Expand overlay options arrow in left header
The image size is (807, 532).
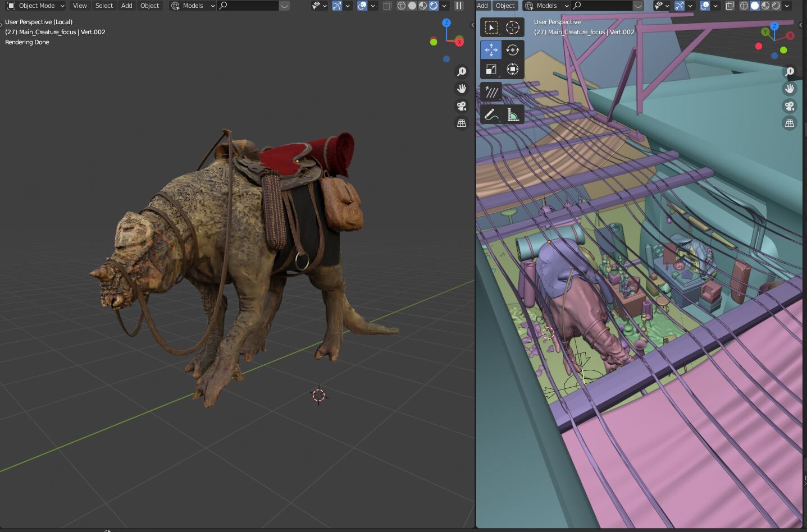373,6
